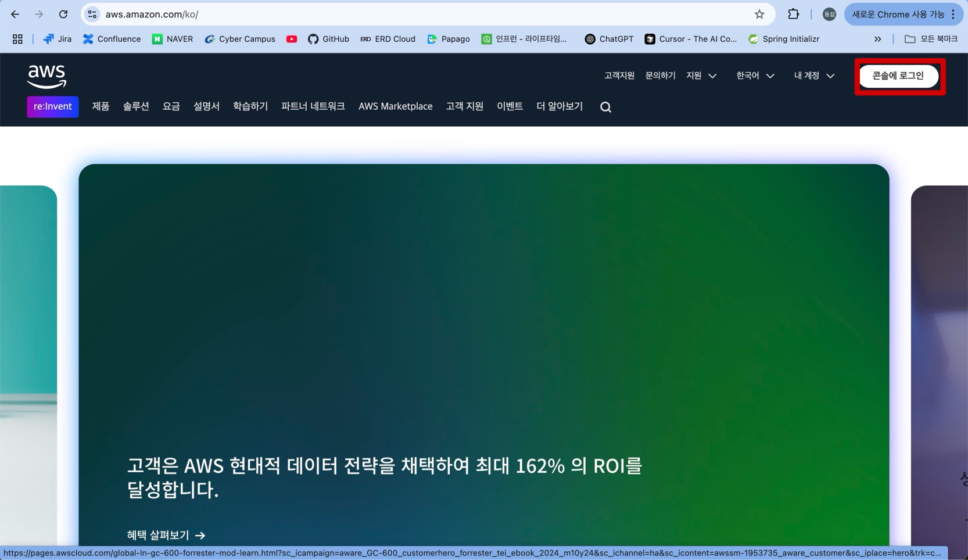Open the Confluence bookmark
This screenshot has height=560, width=968.
tap(111, 39)
